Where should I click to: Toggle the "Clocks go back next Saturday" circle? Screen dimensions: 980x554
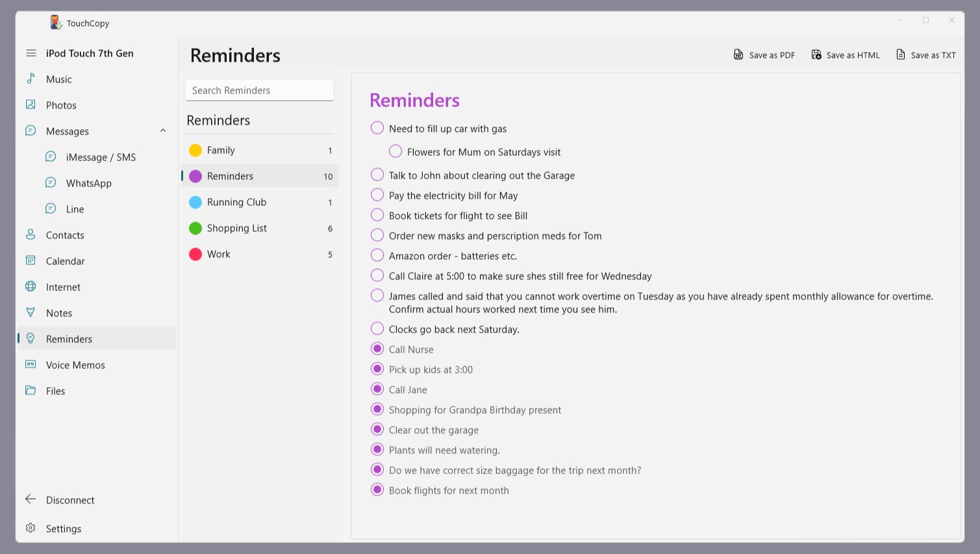(x=377, y=329)
